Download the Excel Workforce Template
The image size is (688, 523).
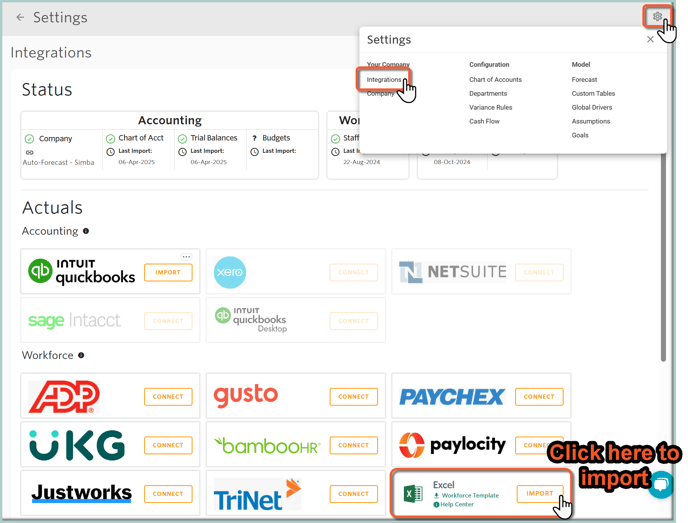pyautogui.click(x=470, y=496)
